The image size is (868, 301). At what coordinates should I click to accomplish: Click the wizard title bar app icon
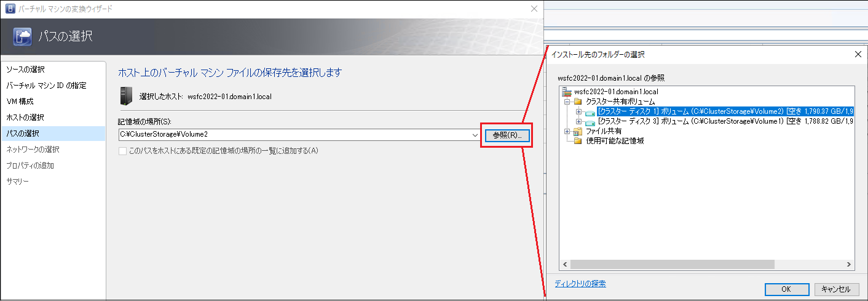(9, 9)
